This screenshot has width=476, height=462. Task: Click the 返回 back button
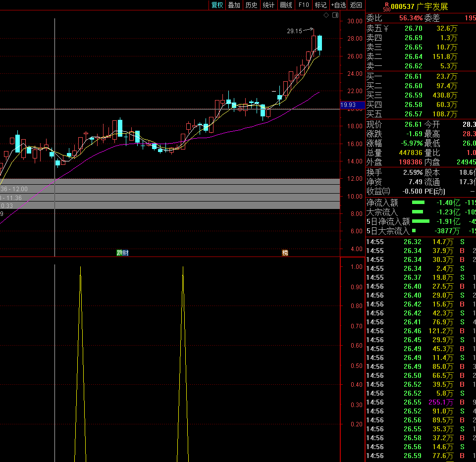coord(356,5)
